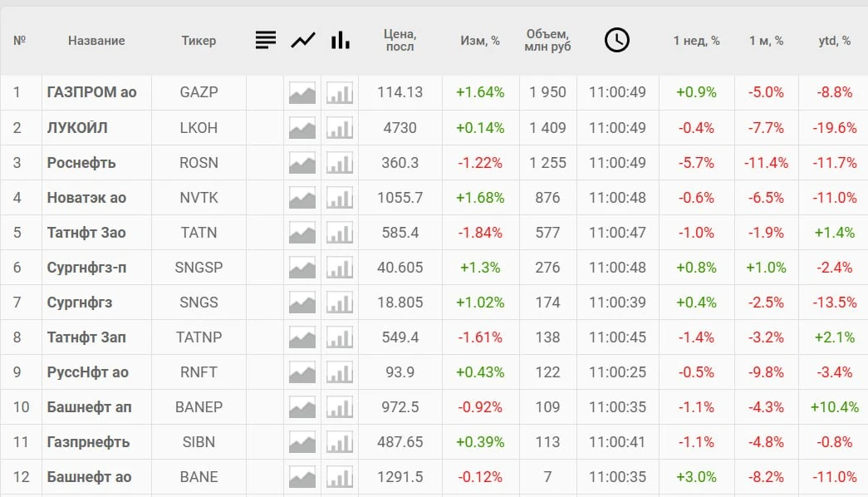Open the bar chart icon for ЛУКОЙЛ
Viewport: 868px width, 497px height.
pyautogui.click(x=340, y=128)
